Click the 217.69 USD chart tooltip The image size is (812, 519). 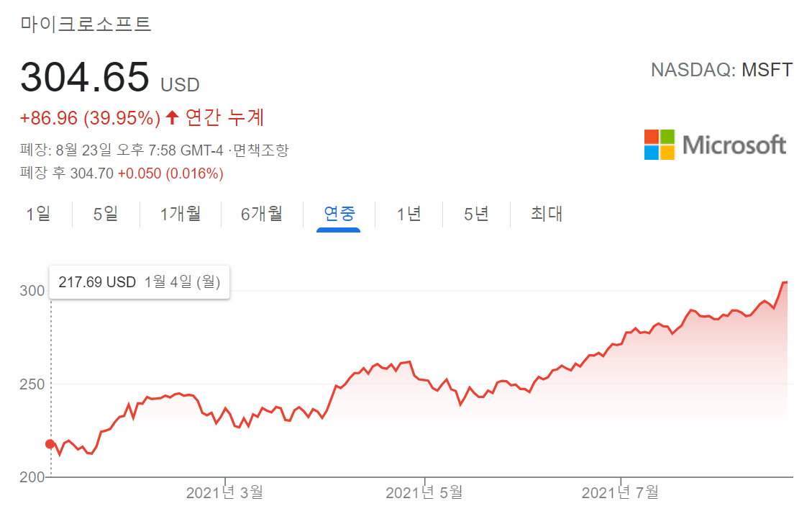click(139, 282)
